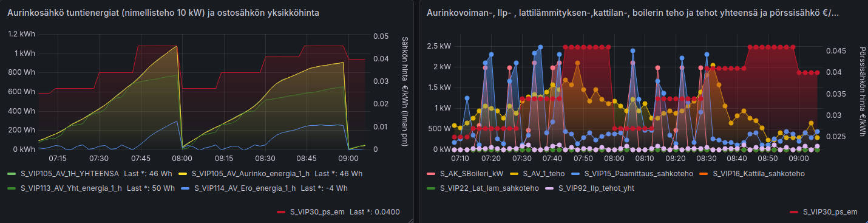This screenshot has width=868, height=223.
Task: Click the '08:10' time axis label
Action: click(x=645, y=159)
